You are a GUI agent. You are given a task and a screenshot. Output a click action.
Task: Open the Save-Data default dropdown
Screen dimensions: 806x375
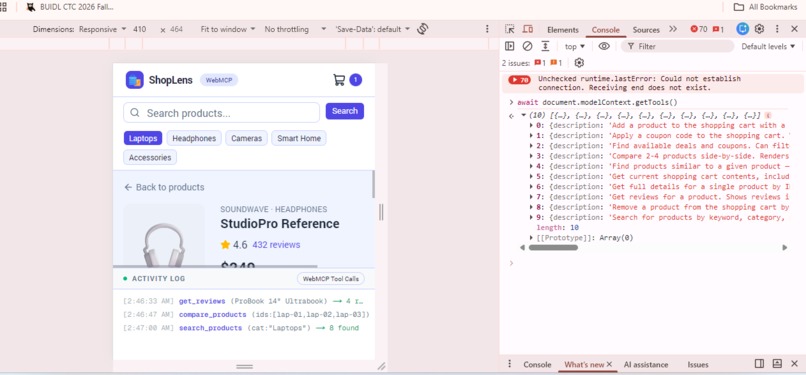pyautogui.click(x=373, y=29)
